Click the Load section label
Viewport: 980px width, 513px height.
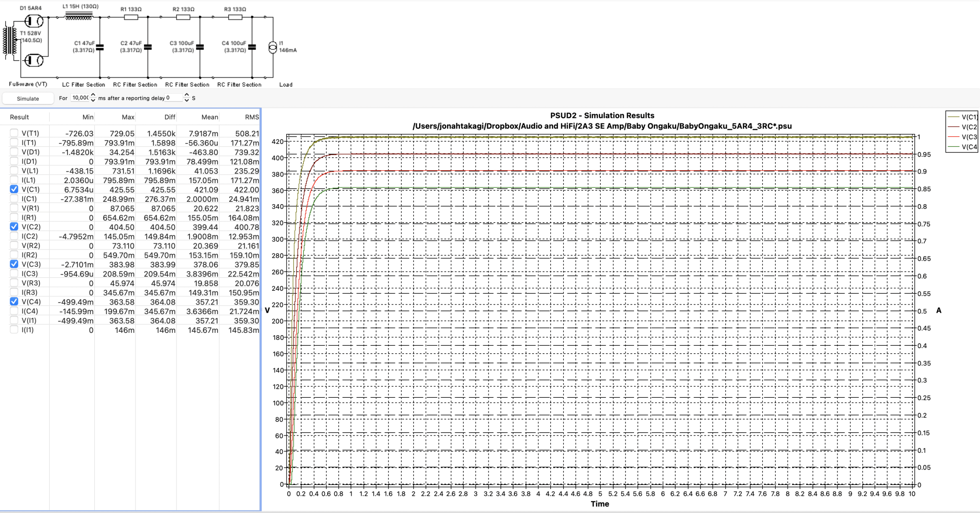click(x=286, y=85)
